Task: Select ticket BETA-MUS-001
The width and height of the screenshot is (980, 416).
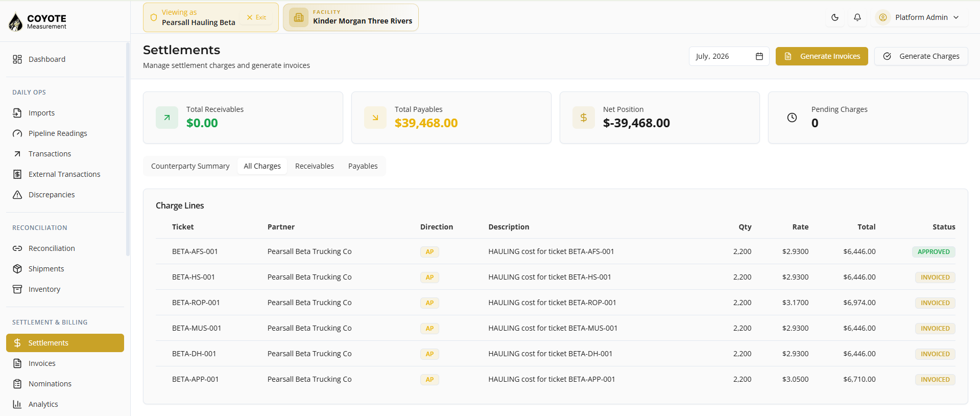Action: point(556,328)
